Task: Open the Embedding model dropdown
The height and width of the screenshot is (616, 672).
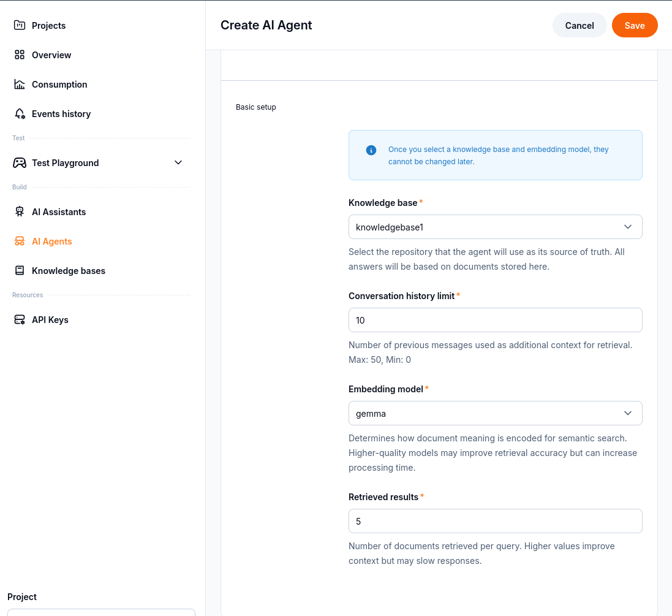Action: [x=495, y=413]
